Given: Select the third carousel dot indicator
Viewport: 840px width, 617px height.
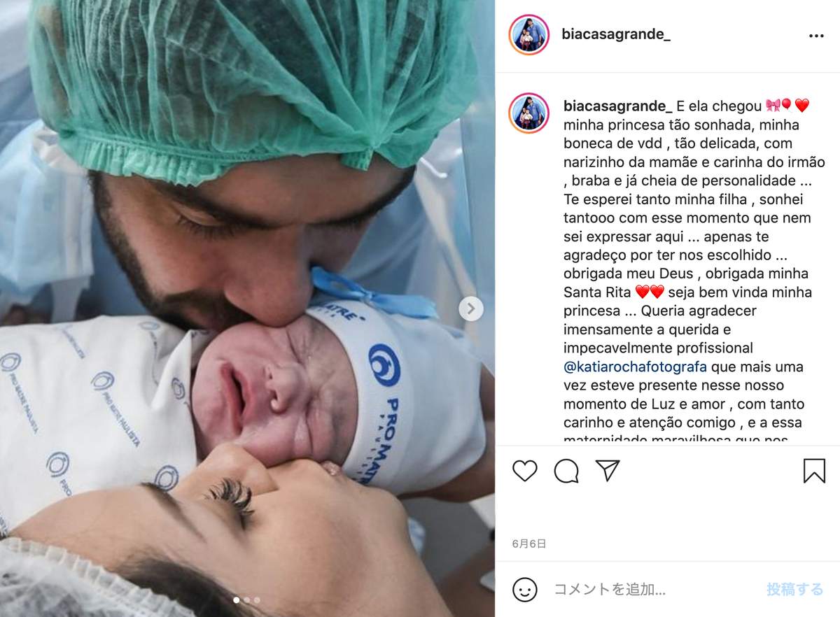Looking at the screenshot, I should 257,600.
